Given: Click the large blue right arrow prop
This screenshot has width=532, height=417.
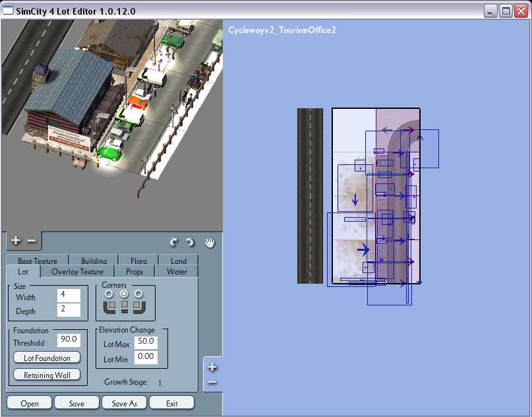Looking at the screenshot, I should [x=363, y=250].
